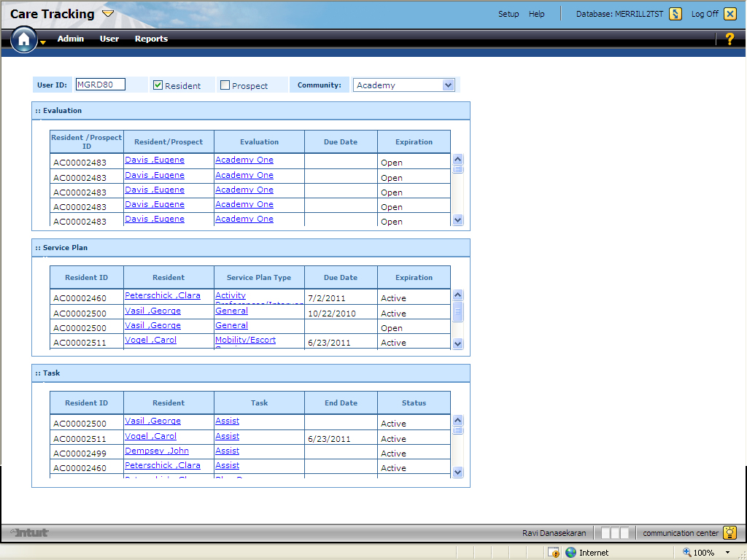
Task: Click the Evaluation scrollbar thumb
Action: pos(457,169)
